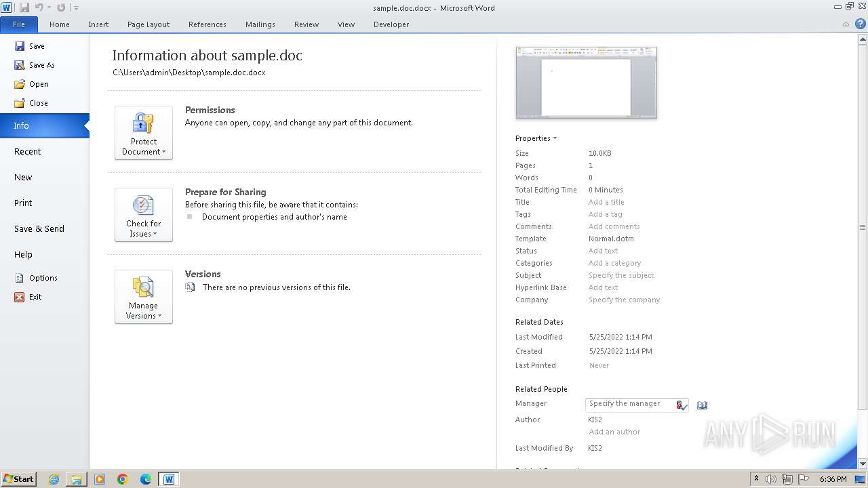Click Specify the subject field

pyautogui.click(x=621, y=275)
